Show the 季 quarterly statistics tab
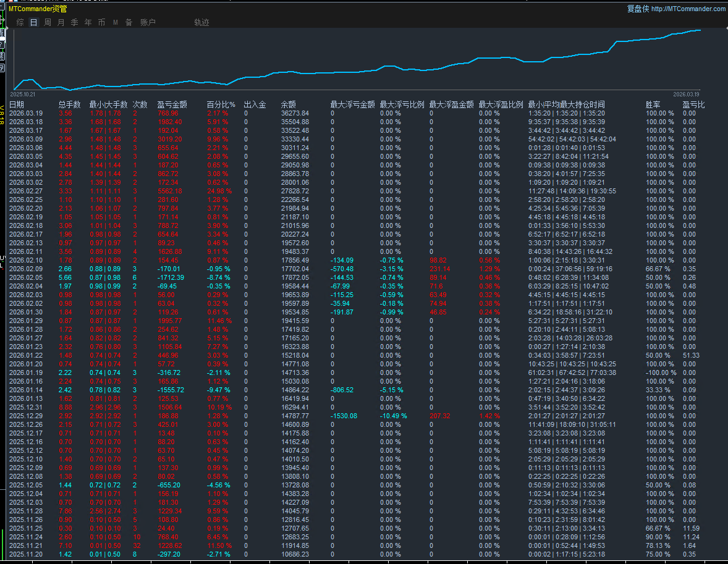Viewport: 728px width, 564px height. pyautogui.click(x=74, y=22)
